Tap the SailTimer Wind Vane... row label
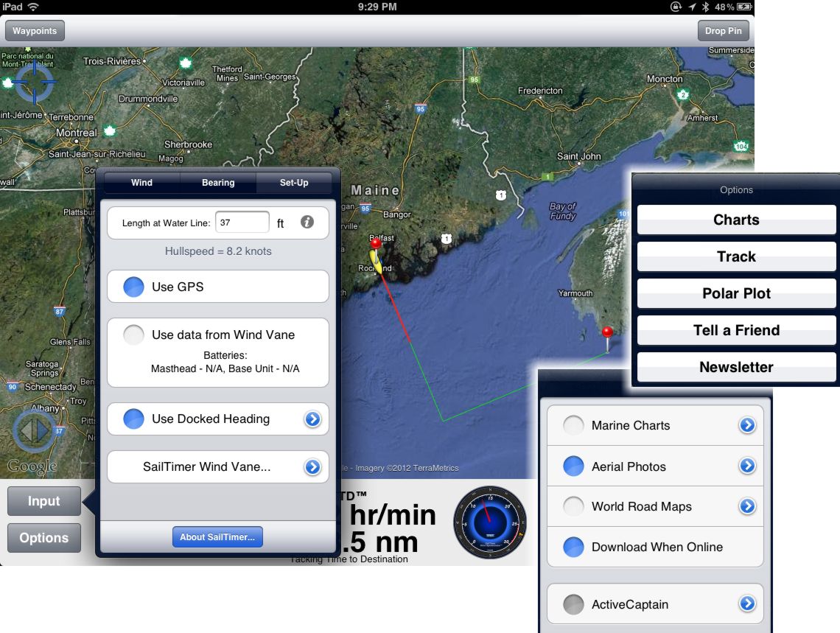This screenshot has height=633, width=840. click(207, 467)
